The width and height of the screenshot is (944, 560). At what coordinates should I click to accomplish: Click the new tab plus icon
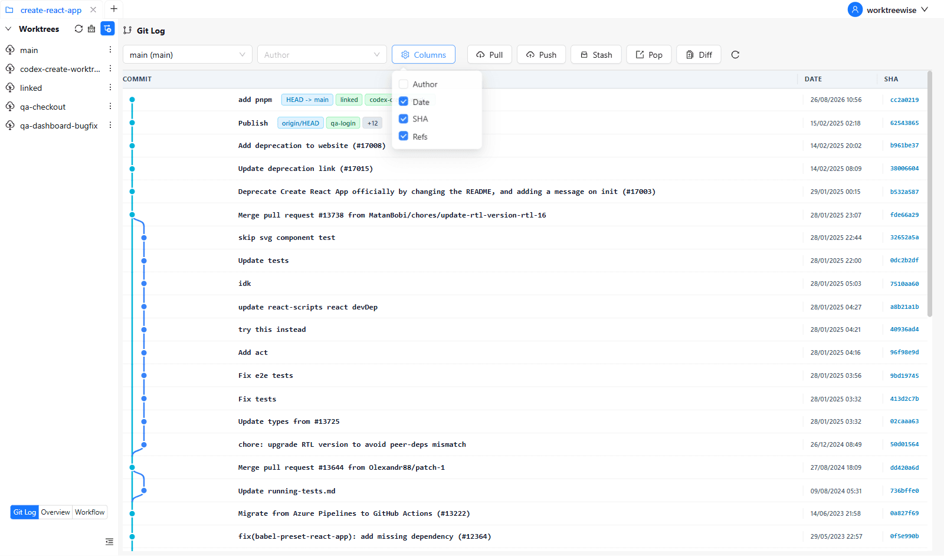click(114, 9)
